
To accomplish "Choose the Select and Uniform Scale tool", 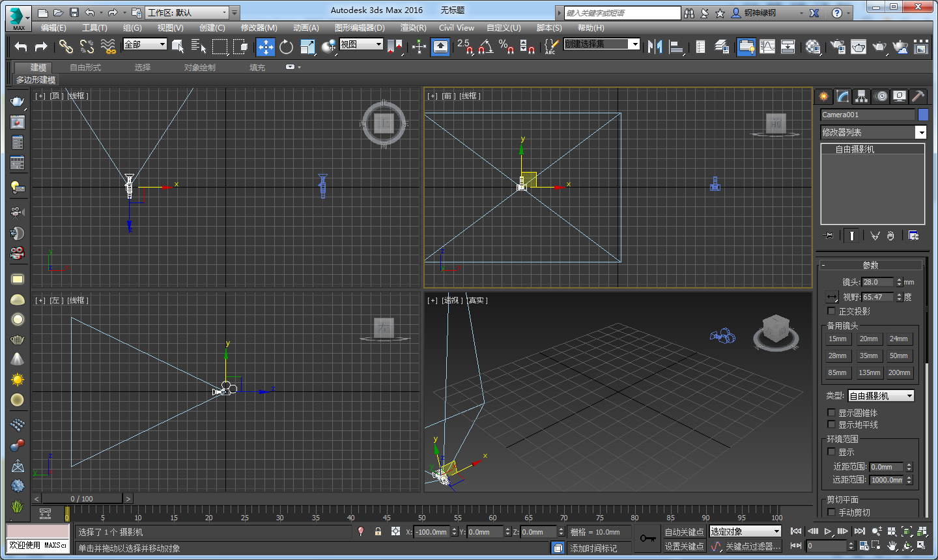I will 307,46.
